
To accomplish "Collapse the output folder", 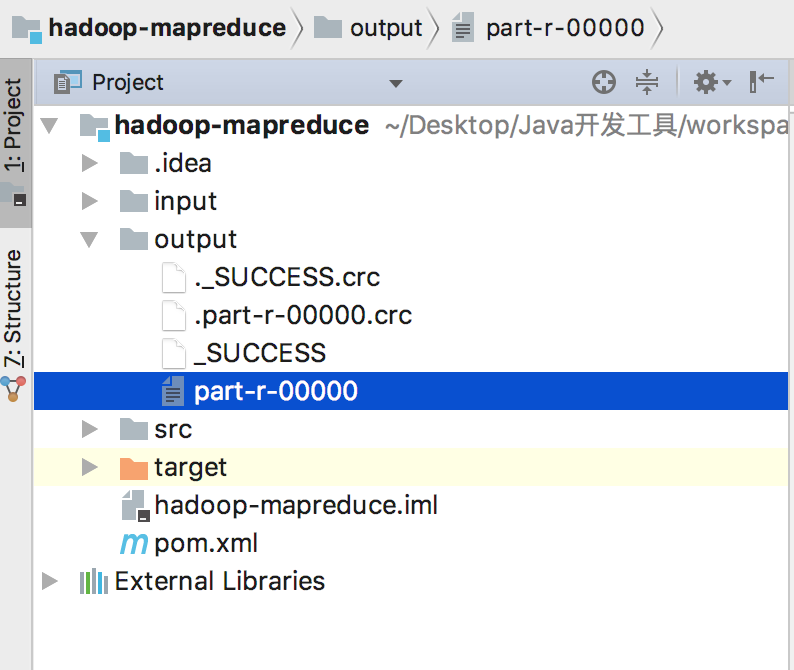I will [89, 240].
